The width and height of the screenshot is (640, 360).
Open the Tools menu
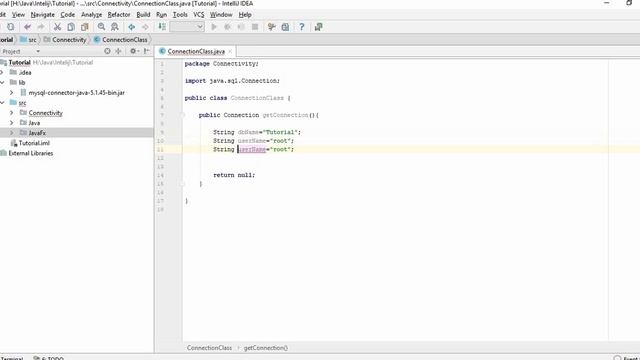pos(180,15)
